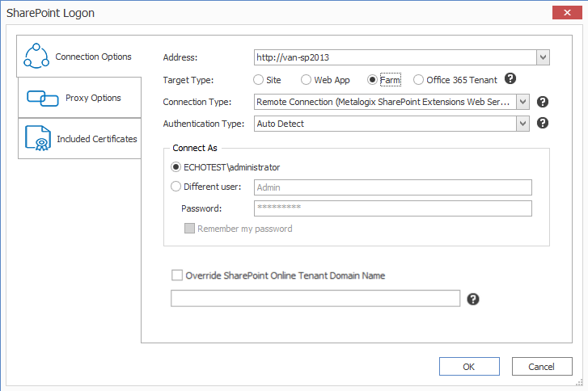
Task: Choose Office 365 Tenant target type
Action: (418, 80)
